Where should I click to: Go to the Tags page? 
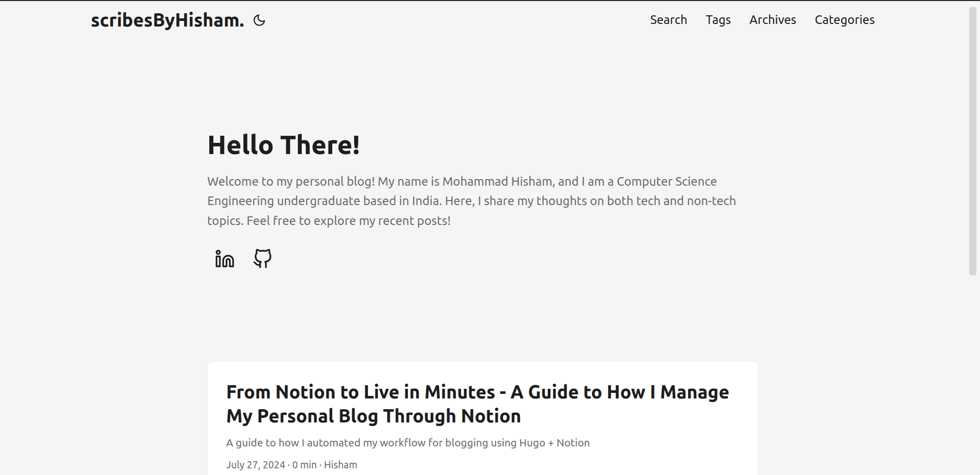tap(718, 20)
